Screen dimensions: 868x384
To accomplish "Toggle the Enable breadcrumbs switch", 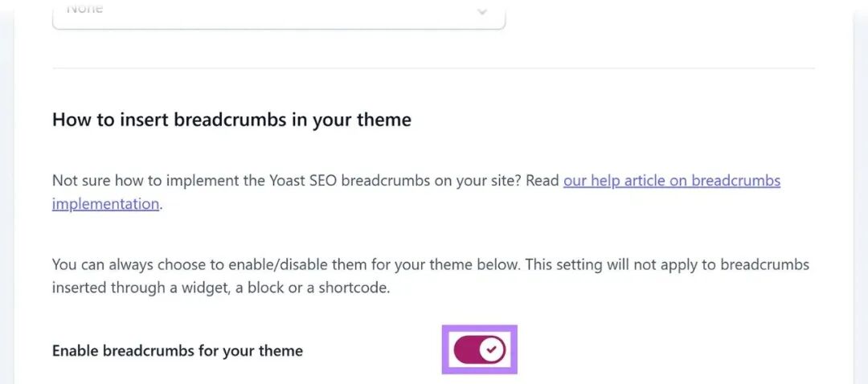I will [x=479, y=349].
